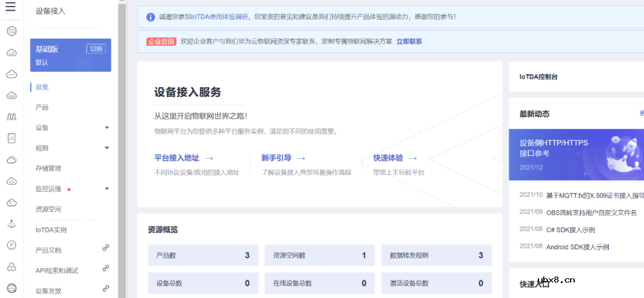The height and width of the screenshot is (298, 644).
Task: Open news item Android SDK接入示例
Action: click(577, 247)
